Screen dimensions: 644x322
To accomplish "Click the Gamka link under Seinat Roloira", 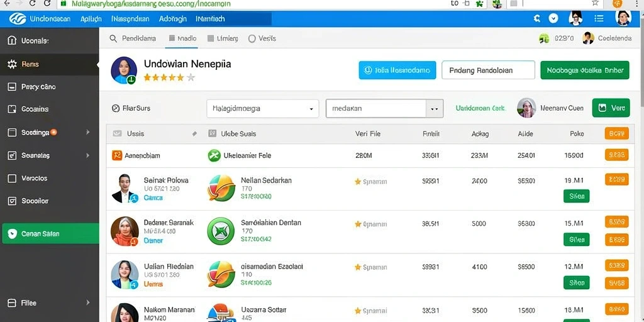I will (153, 197).
